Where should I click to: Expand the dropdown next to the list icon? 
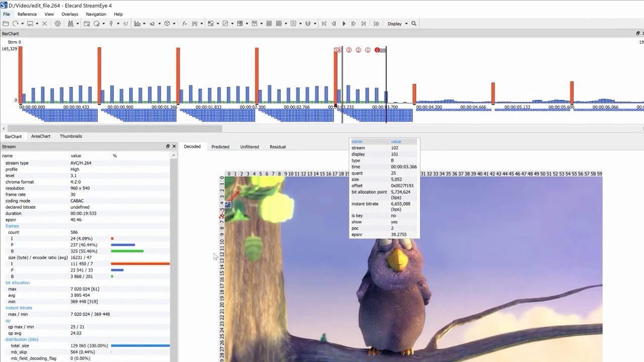[300, 24]
